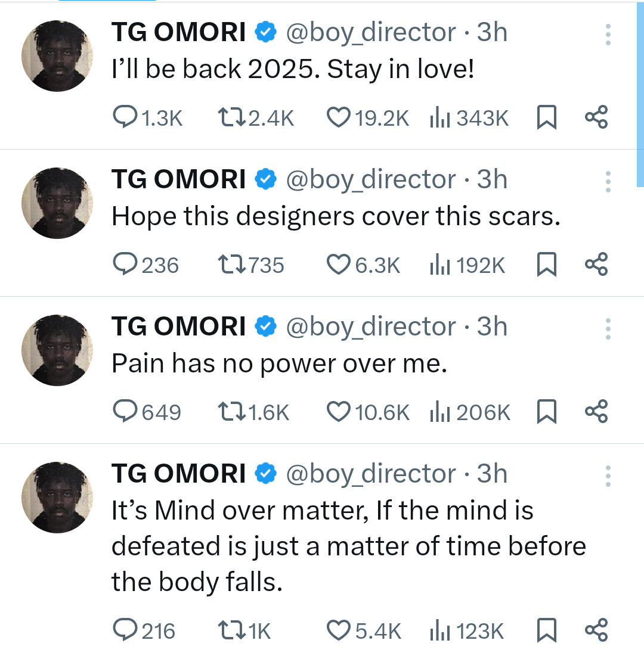Share the "I'll be back 2025" tweet
Screen dimensions: 644x662
(596, 117)
